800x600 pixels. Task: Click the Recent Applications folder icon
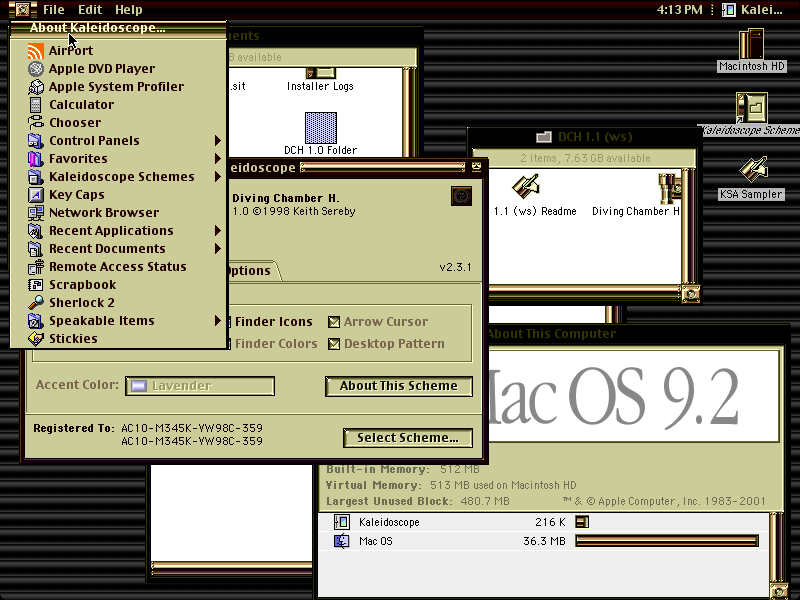click(36, 231)
